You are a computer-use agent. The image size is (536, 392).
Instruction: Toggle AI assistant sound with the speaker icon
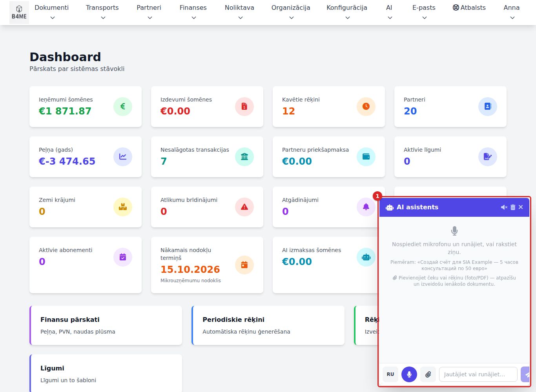click(x=504, y=207)
